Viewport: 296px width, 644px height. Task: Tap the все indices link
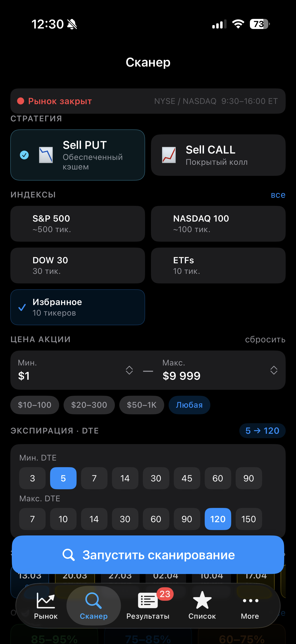point(278,195)
